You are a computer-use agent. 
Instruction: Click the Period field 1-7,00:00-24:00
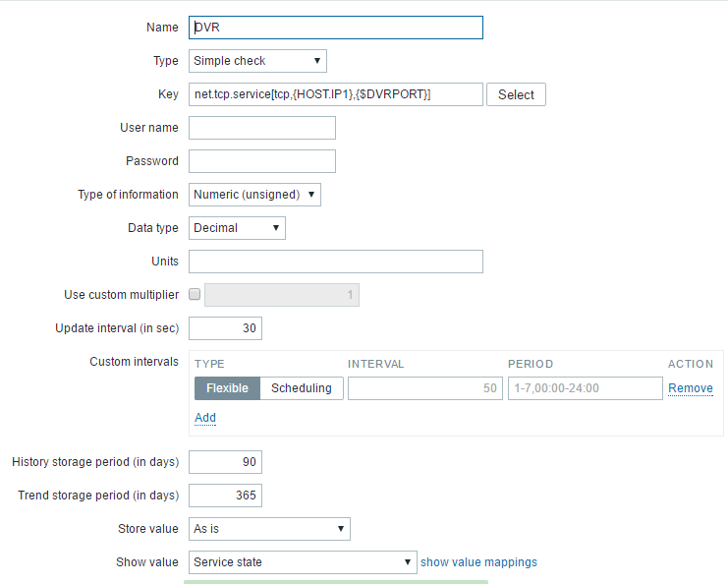(x=585, y=388)
